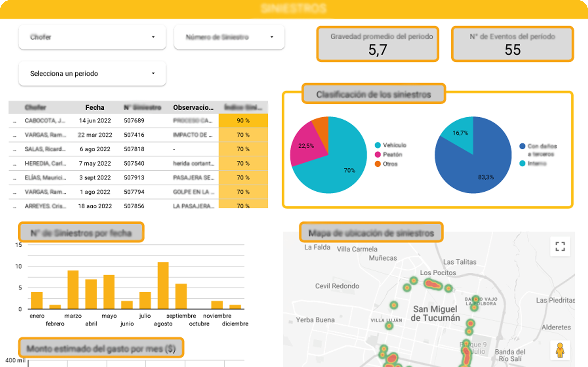Click the agosto bar in chart
Image resolution: width=588 pixels, height=367 pixels.
(x=163, y=286)
